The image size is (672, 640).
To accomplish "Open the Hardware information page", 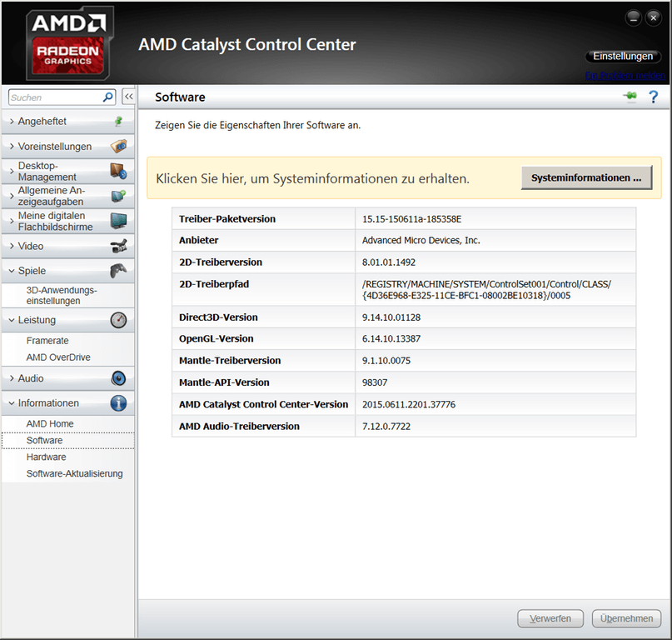I will 47,457.
